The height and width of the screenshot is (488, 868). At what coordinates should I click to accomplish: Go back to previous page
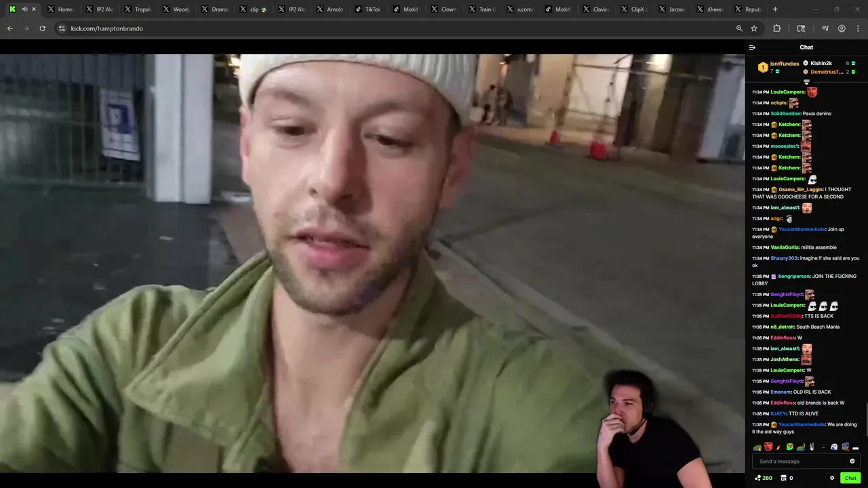pos(10,28)
